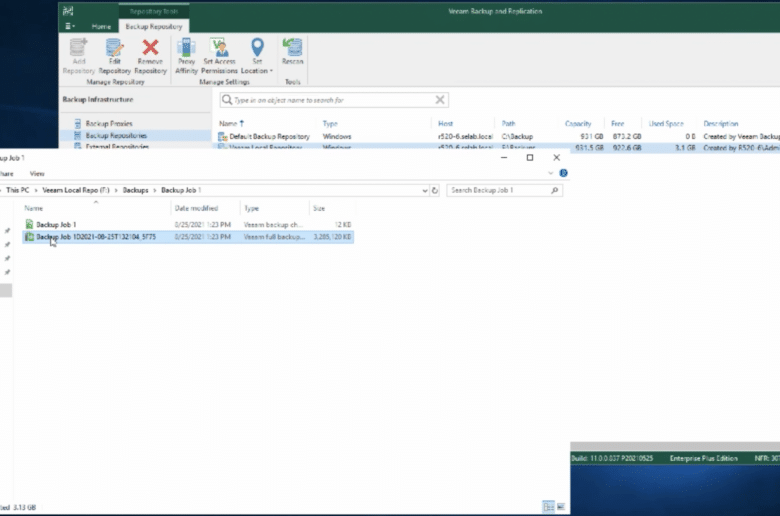The image size is (780, 516).
Task: Click This PC breadcrumb
Action: pyautogui.click(x=17, y=190)
